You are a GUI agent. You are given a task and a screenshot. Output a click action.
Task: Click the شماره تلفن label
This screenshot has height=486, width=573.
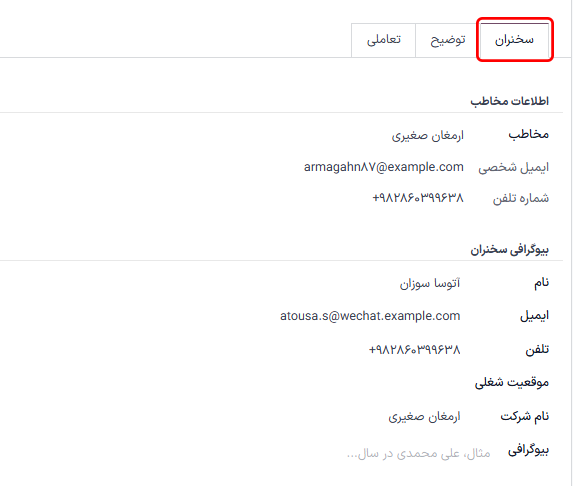[x=521, y=198]
